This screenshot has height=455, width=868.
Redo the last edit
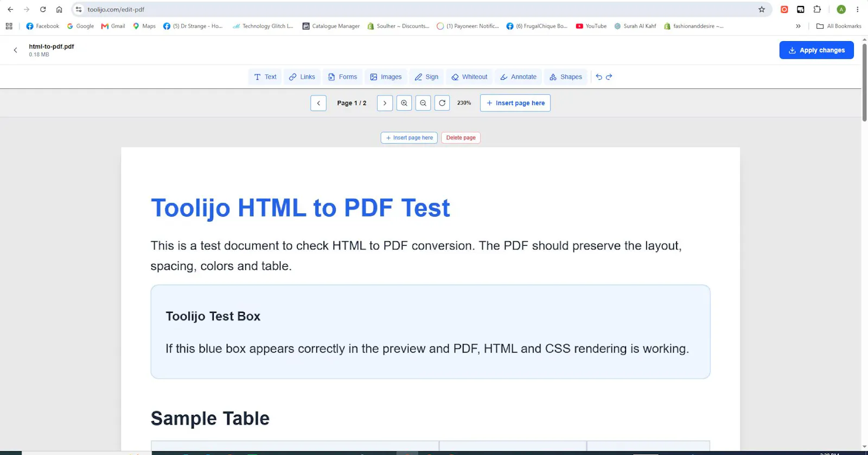point(609,77)
